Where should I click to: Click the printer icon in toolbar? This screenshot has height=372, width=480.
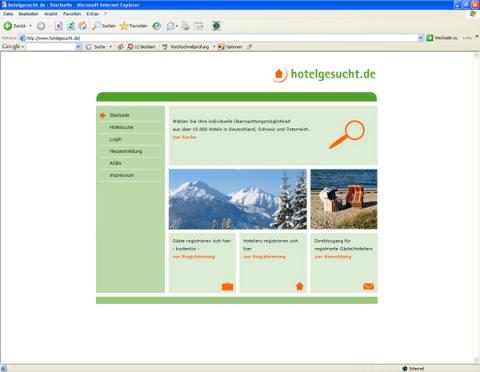coord(185,26)
